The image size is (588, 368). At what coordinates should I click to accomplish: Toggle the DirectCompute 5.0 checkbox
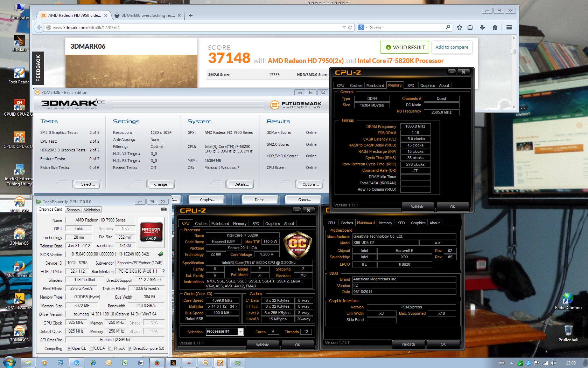pyautogui.click(x=130, y=348)
